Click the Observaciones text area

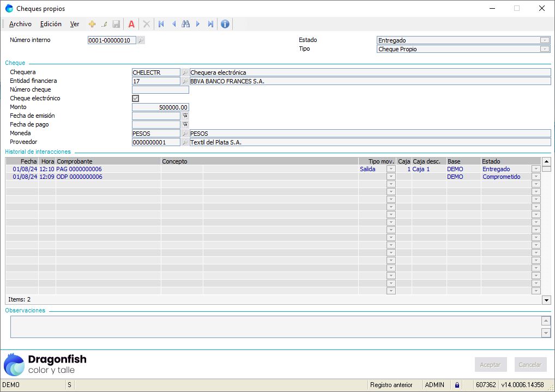click(276, 327)
